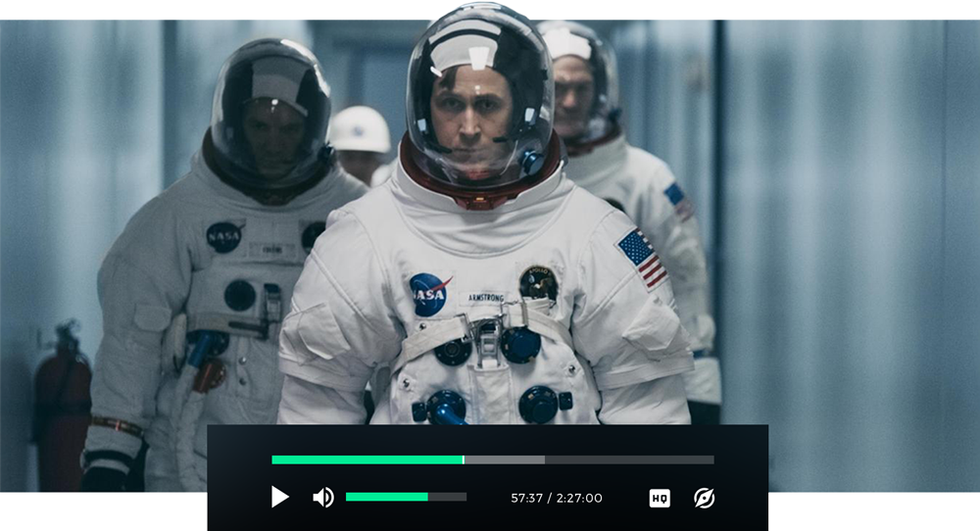Click the Play button
The width and height of the screenshot is (980, 531).
280,498
